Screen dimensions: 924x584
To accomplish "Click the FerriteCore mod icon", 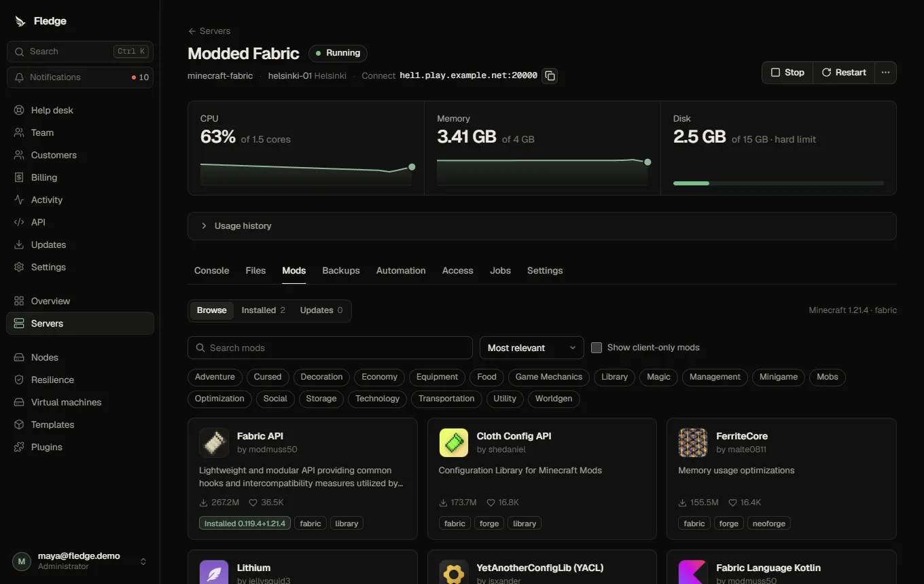I will pyautogui.click(x=693, y=443).
